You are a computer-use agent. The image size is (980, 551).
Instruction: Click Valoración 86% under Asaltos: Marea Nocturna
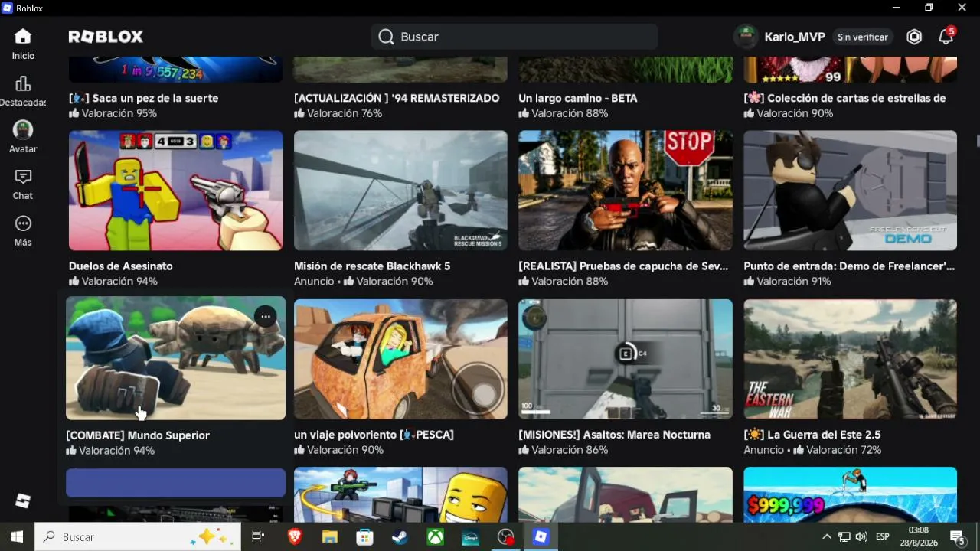point(563,450)
